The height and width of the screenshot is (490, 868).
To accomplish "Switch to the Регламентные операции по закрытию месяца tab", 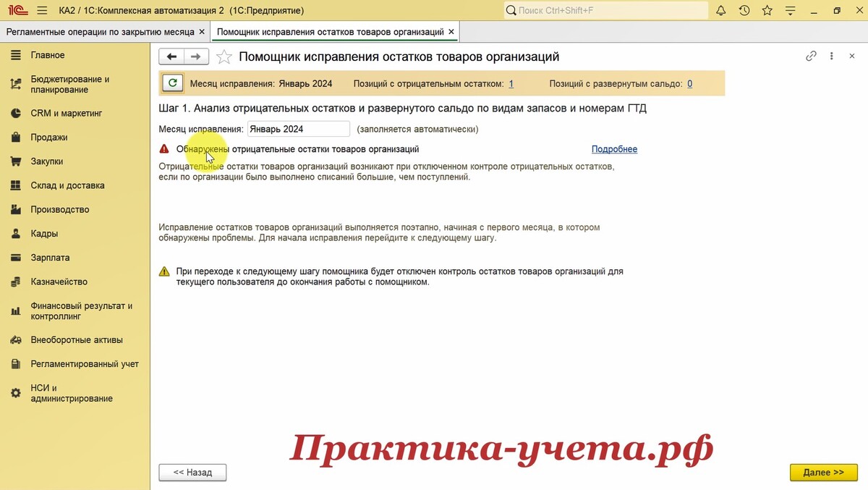I will click(x=100, y=32).
